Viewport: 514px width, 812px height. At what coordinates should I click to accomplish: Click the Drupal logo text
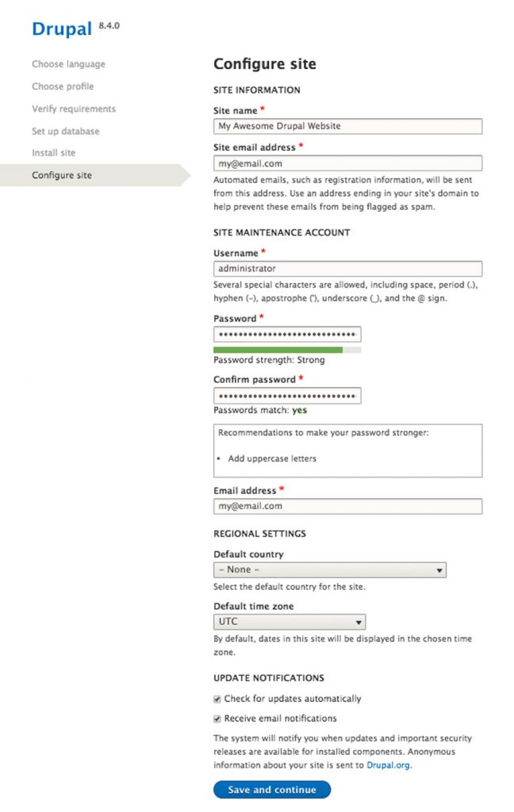point(62,29)
